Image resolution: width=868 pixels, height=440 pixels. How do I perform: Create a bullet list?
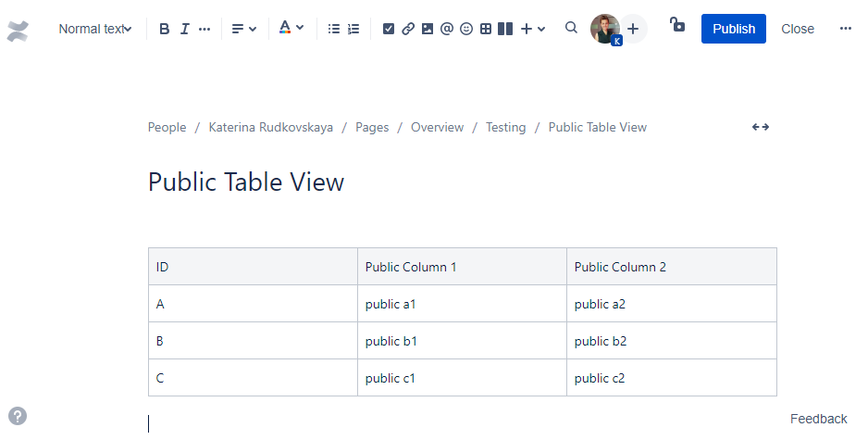(x=334, y=29)
